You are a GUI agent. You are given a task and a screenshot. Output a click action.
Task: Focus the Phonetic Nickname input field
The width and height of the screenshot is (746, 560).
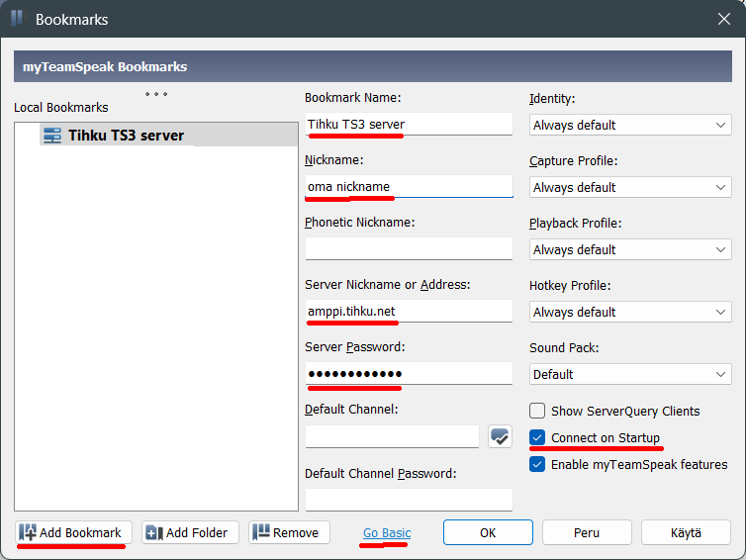409,248
